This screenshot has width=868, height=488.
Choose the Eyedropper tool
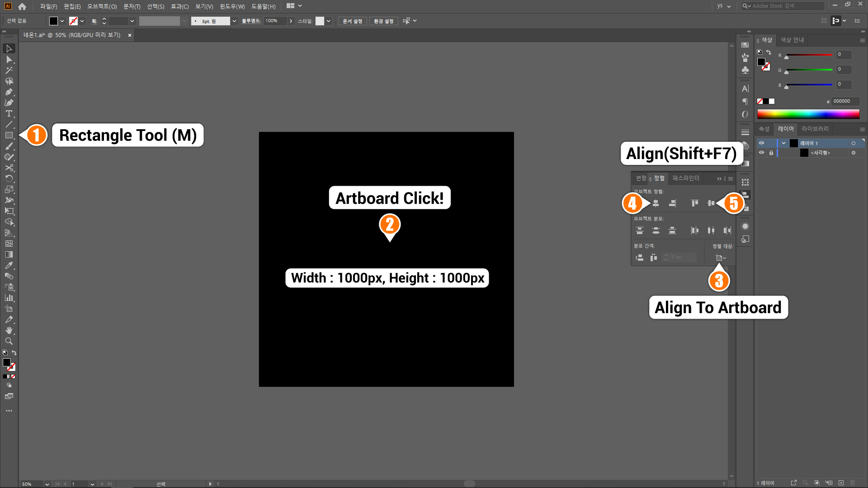coord(9,265)
